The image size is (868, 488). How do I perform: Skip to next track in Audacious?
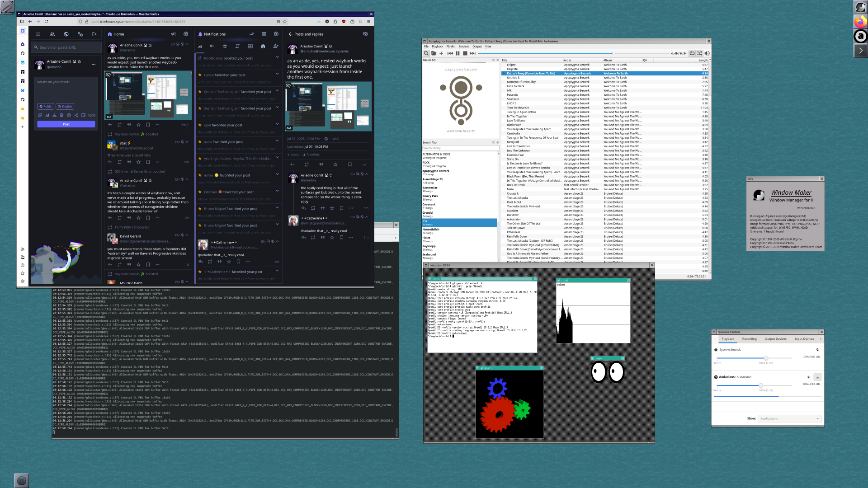point(472,53)
